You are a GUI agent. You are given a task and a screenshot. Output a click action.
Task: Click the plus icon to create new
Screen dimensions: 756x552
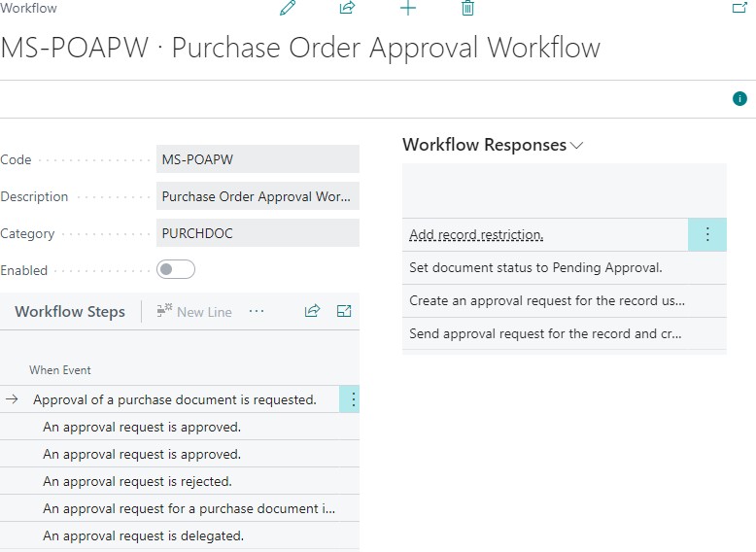click(408, 9)
